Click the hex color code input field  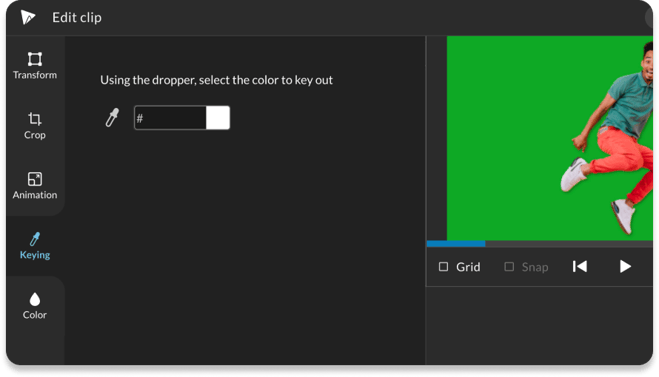click(x=170, y=118)
